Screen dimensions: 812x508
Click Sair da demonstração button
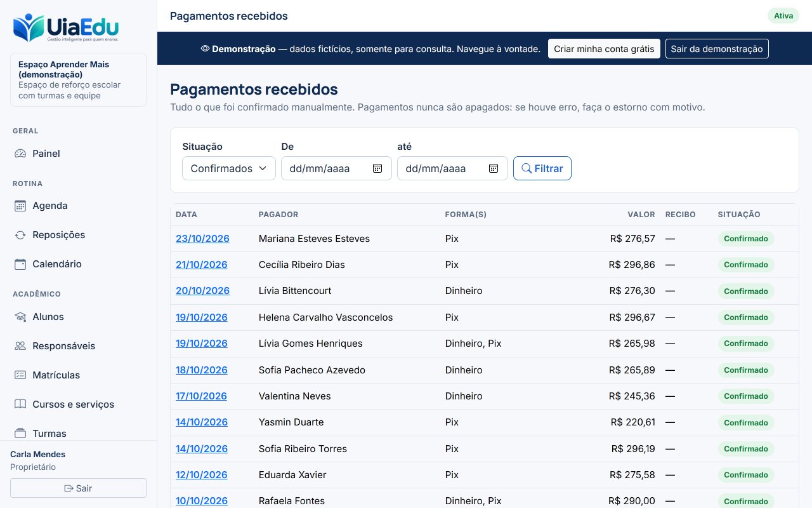(x=717, y=48)
